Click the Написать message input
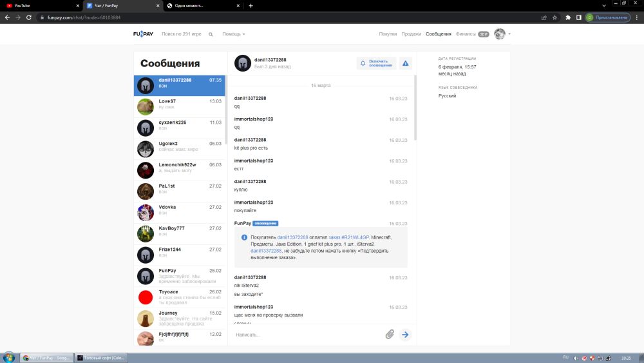 tap(308, 335)
